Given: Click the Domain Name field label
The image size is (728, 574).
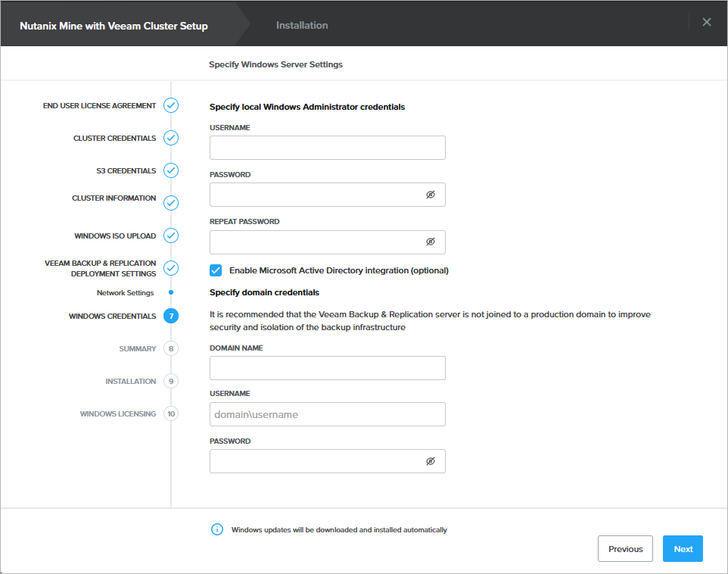Looking at the screenshot, I should [x=236, y=348].
